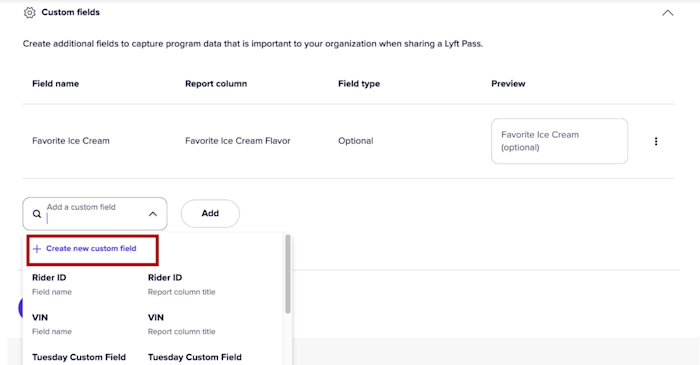
Task: Close the custom field dropdown chevron
Action: [x=153, y=214]
